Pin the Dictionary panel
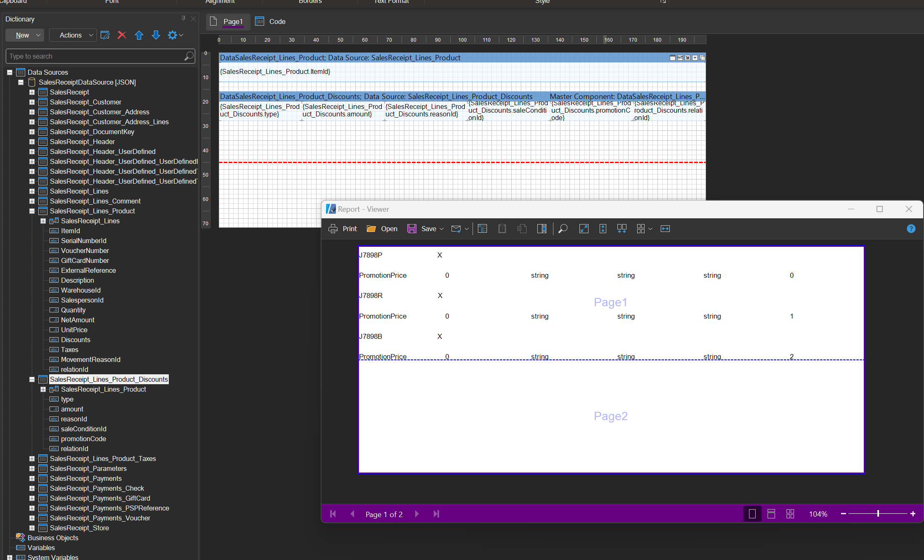The image size is (924, 560). tap(183, 19)
